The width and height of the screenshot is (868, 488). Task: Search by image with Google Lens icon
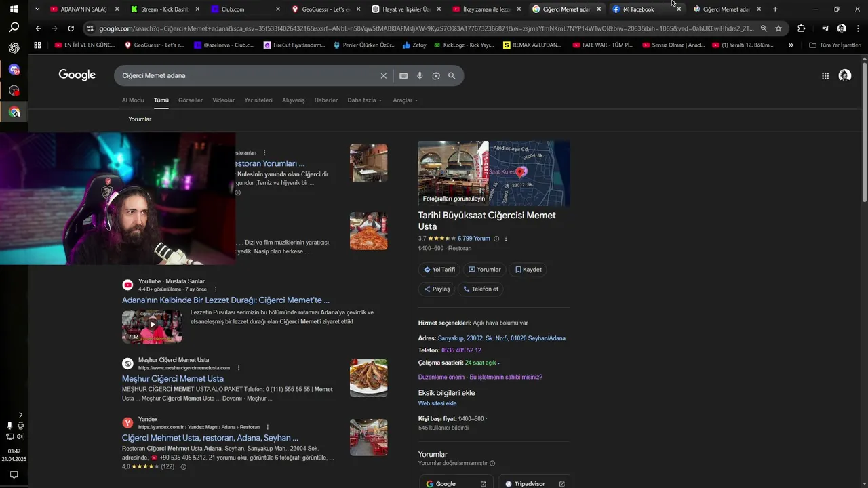point(436,76)
